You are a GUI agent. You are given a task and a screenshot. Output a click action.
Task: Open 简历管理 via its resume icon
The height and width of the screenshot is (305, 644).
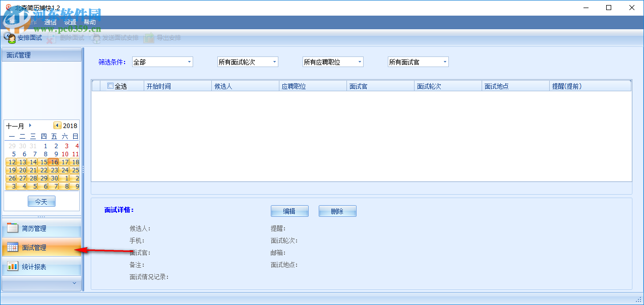[x=12, y=228]
